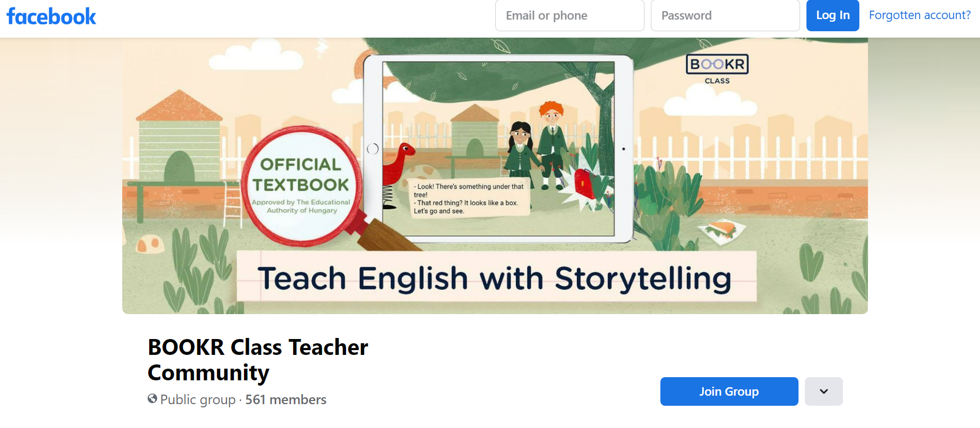
Task: Click the Join Group button
Action: [729, 391]
